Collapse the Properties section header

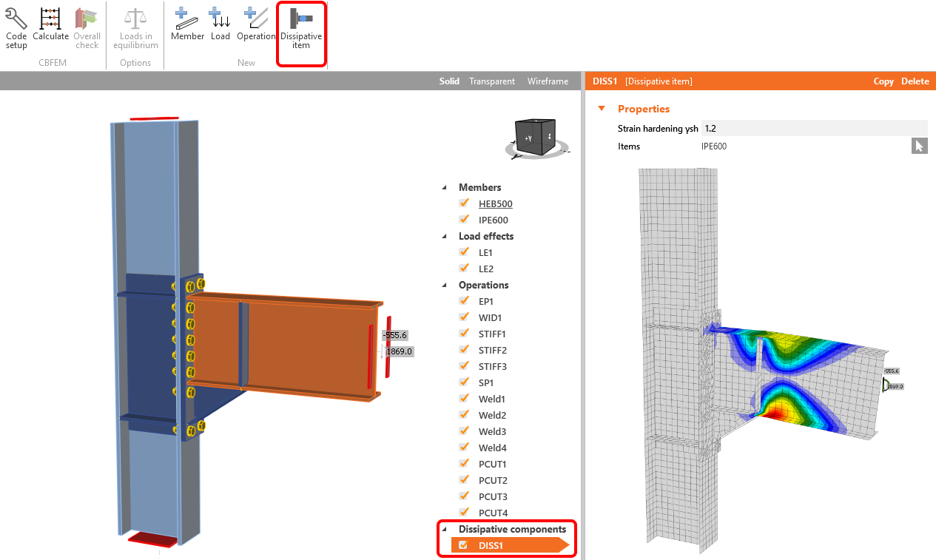click(600, 109)
